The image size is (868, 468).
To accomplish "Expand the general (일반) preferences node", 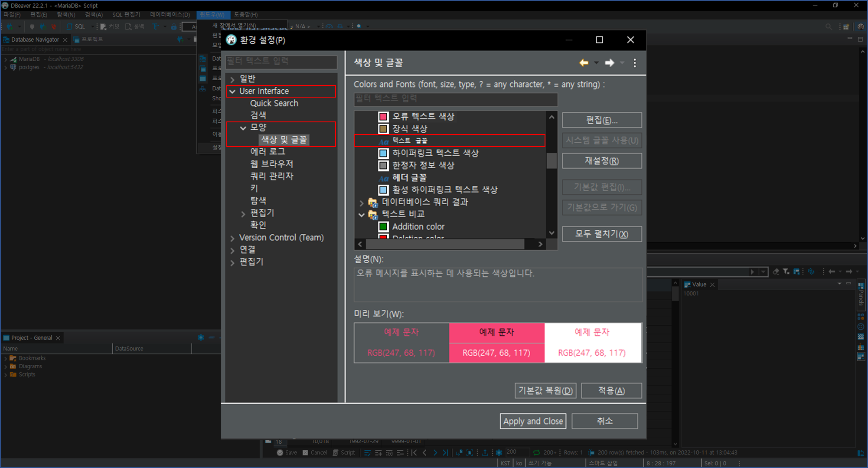I will click(x=233, y=79).
